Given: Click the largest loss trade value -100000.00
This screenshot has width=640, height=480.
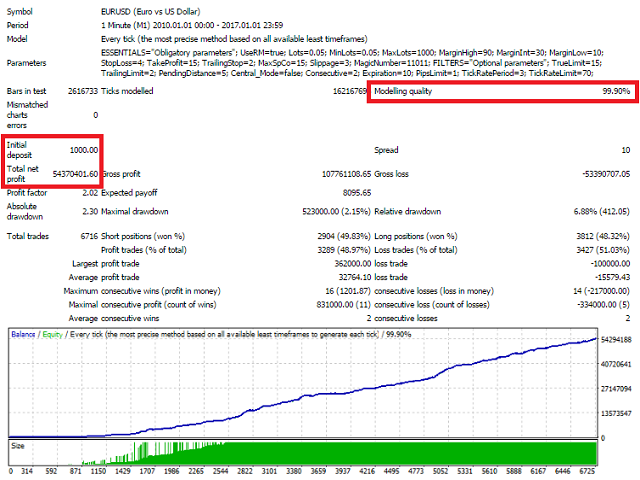Looking at the screenshot, I should pyautogui.click(x=610, y=264).
